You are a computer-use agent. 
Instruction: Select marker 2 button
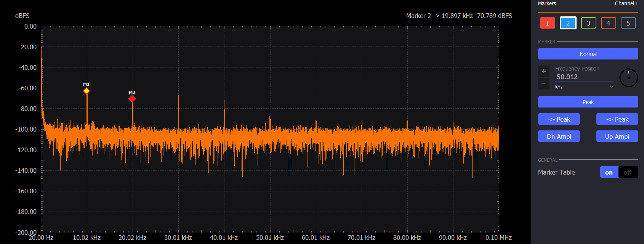point(568,23)
